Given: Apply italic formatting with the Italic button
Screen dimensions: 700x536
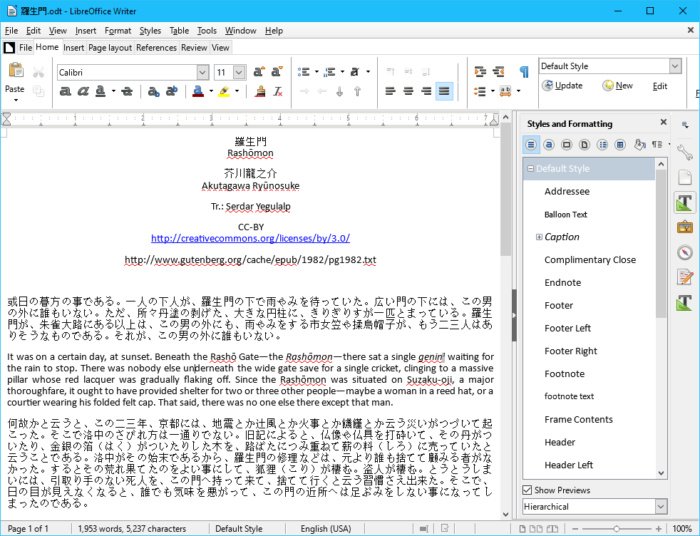Looking at the screenshot, I should [83, 91].
